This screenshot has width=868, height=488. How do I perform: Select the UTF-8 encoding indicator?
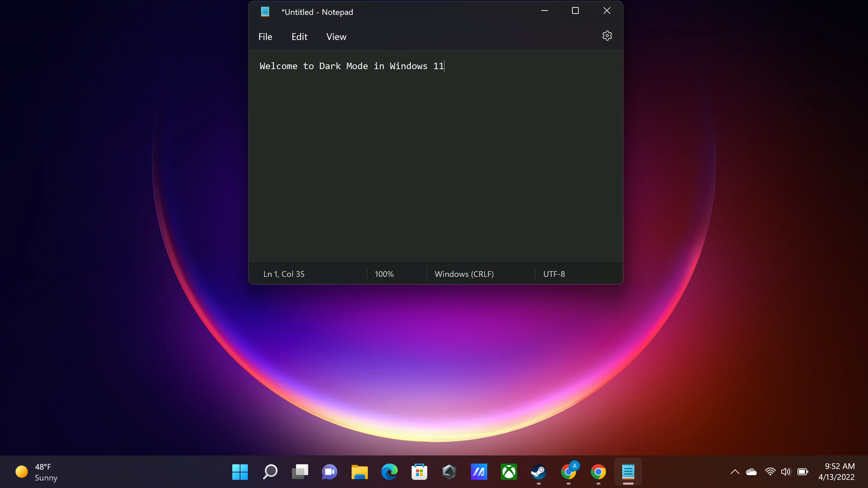coord(553,273)
